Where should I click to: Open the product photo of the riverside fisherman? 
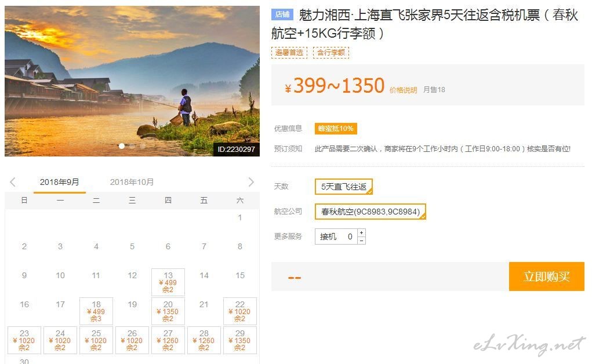[x=132, y=81]
